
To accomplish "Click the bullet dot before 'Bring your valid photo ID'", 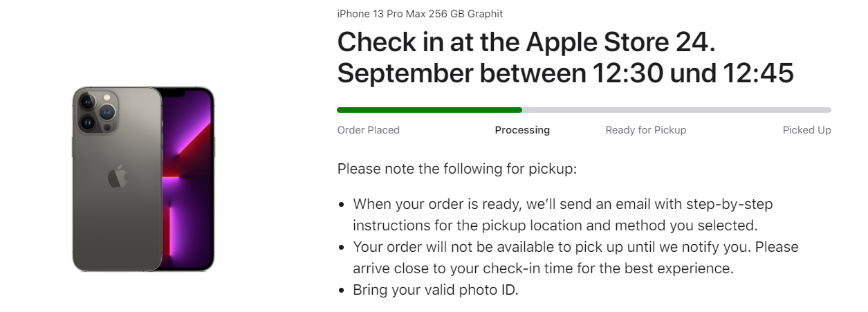I will tap(342, 291).
